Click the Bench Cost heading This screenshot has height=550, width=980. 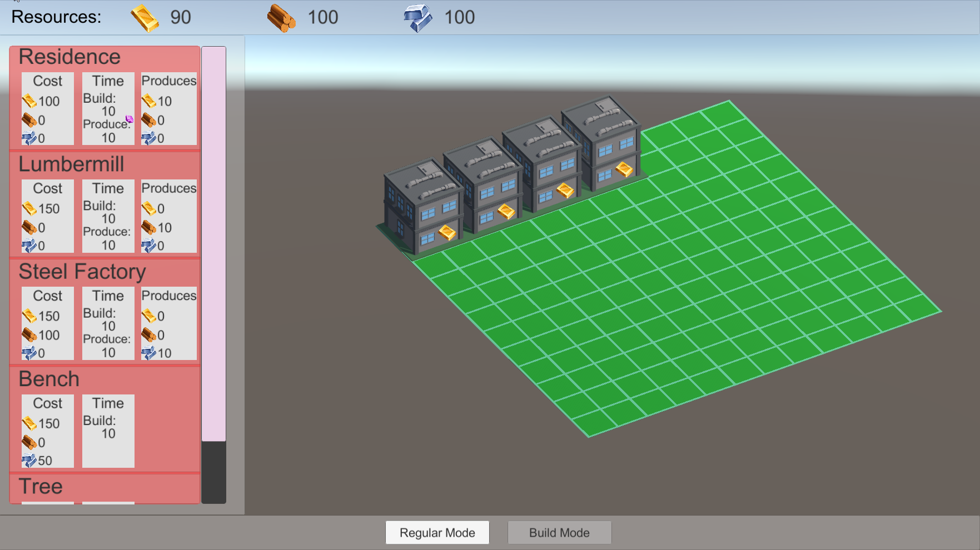pyautogui.click(x=48, y=403)
